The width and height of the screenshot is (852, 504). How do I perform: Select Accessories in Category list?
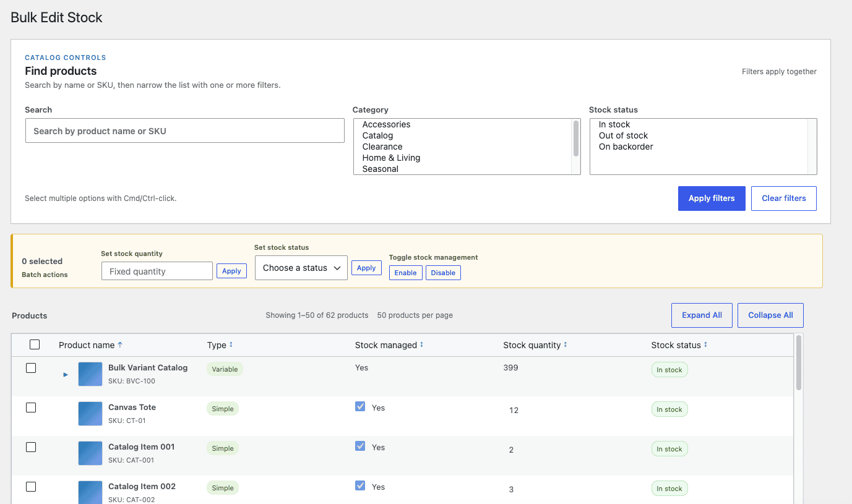[463, 124]
